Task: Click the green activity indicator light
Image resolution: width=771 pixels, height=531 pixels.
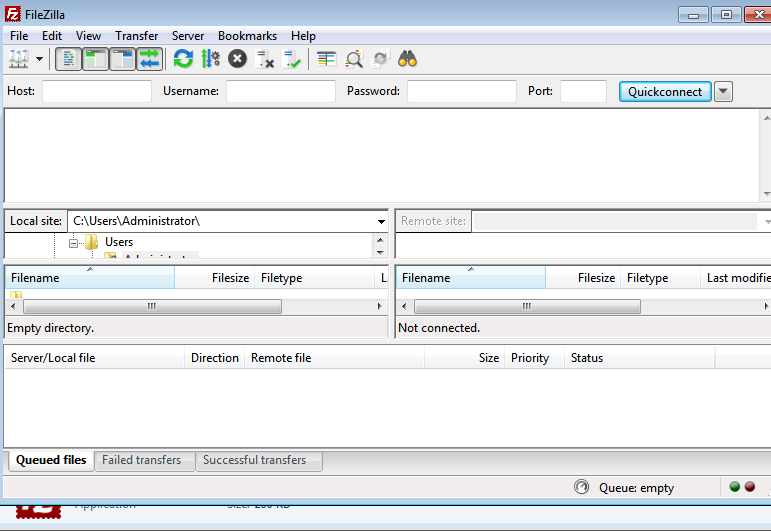Action: pyautogui.click(x=735, y=487)
